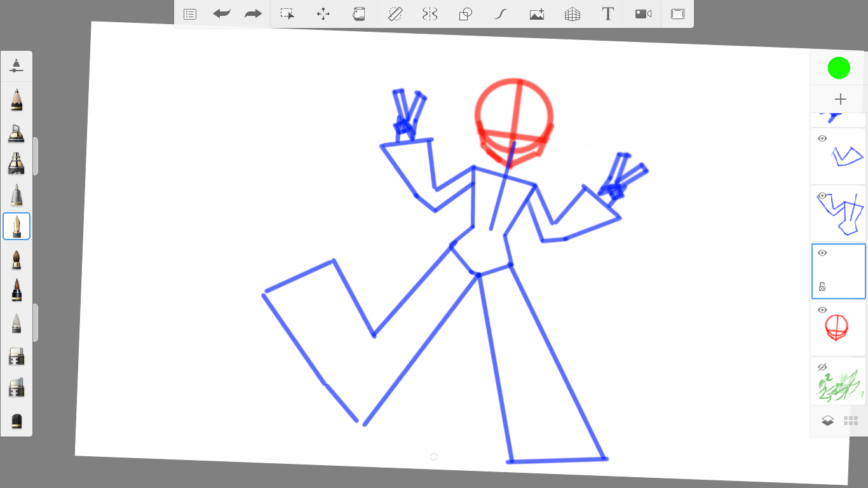Activate the Transform move tool

[x=323, y=14]
